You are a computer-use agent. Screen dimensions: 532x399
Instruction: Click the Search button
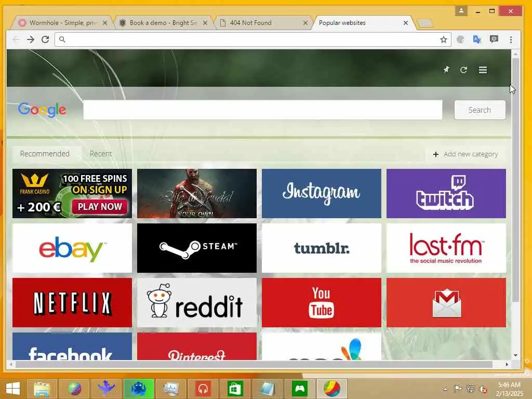point(480,110)
